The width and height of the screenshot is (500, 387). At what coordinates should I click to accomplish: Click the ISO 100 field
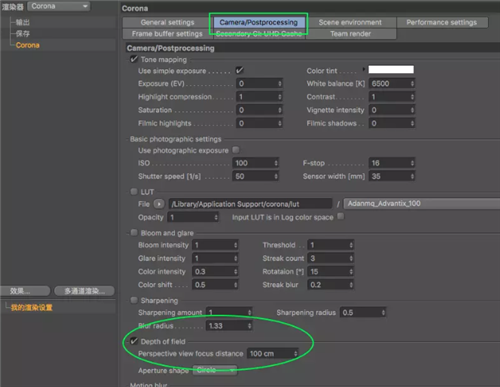[x=256, y=163]
